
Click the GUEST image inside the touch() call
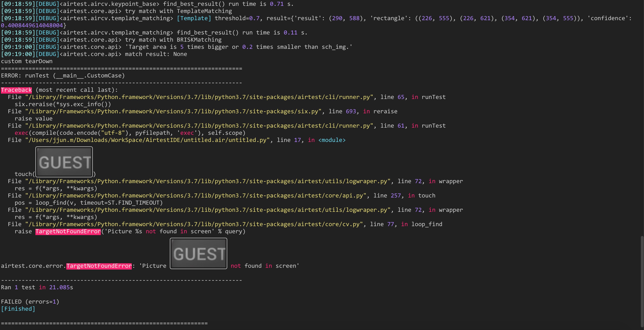point(64,162)
